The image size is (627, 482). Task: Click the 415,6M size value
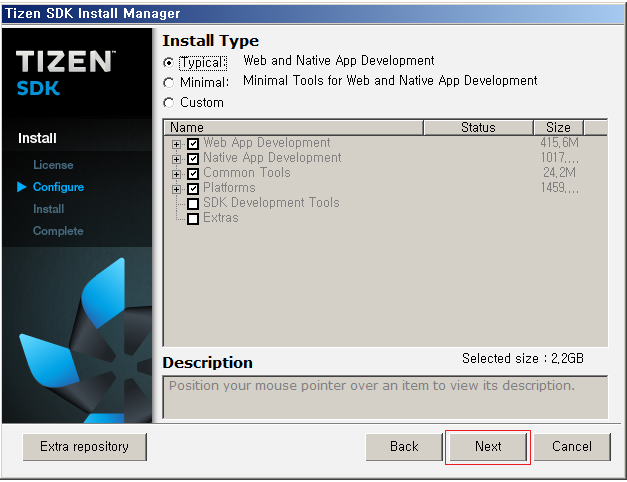pos(559,142)
